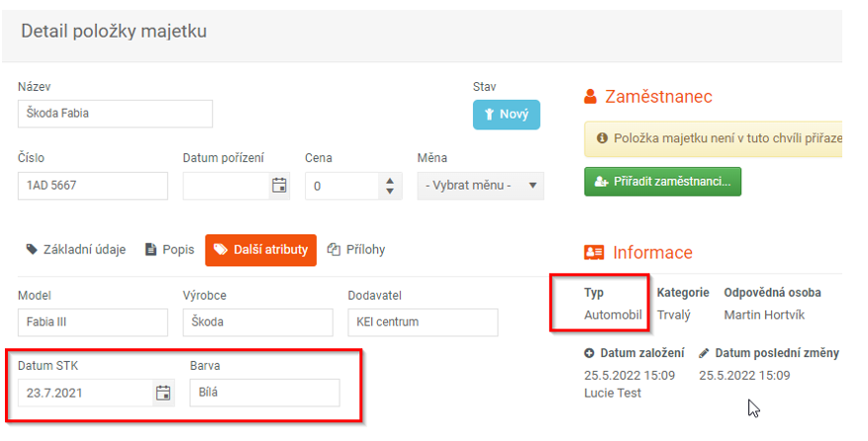
Task: Click the Zaměstnanec person icon
Action: 591,97
